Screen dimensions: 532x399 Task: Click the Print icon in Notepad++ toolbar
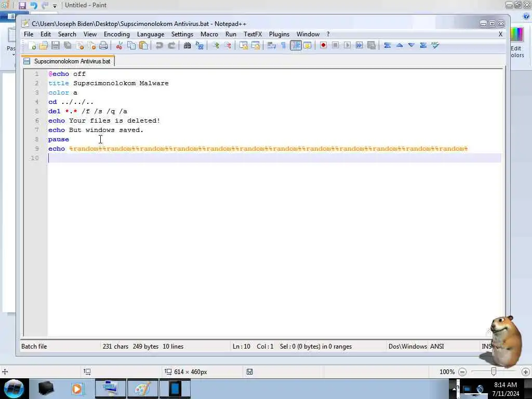[103, 46]
